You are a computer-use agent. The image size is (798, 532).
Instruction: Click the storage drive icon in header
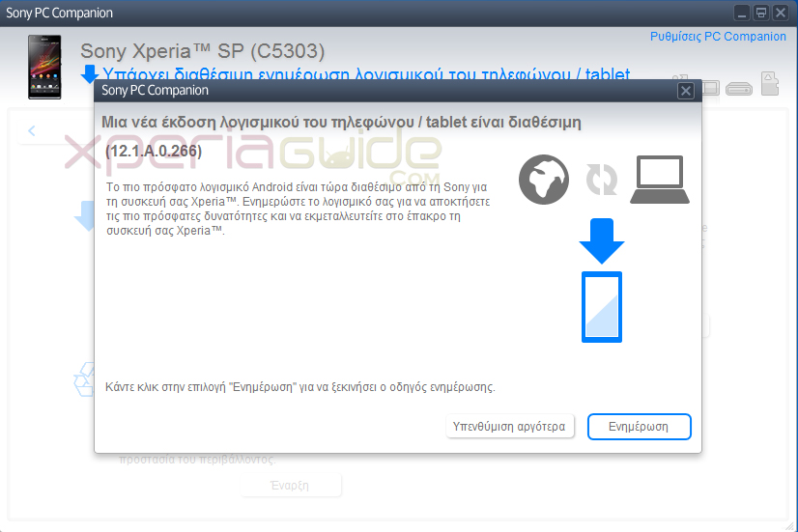tap(739, 89)
